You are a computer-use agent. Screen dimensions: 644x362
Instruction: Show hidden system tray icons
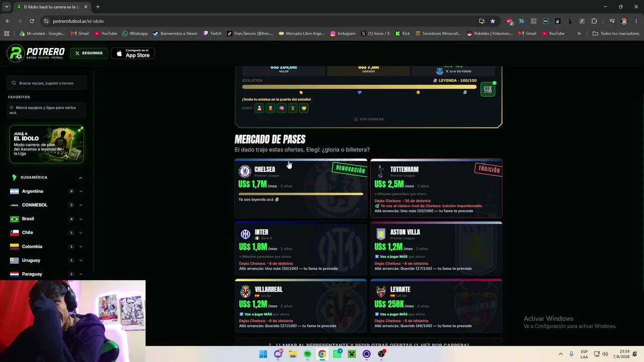[x=560, y=354]
